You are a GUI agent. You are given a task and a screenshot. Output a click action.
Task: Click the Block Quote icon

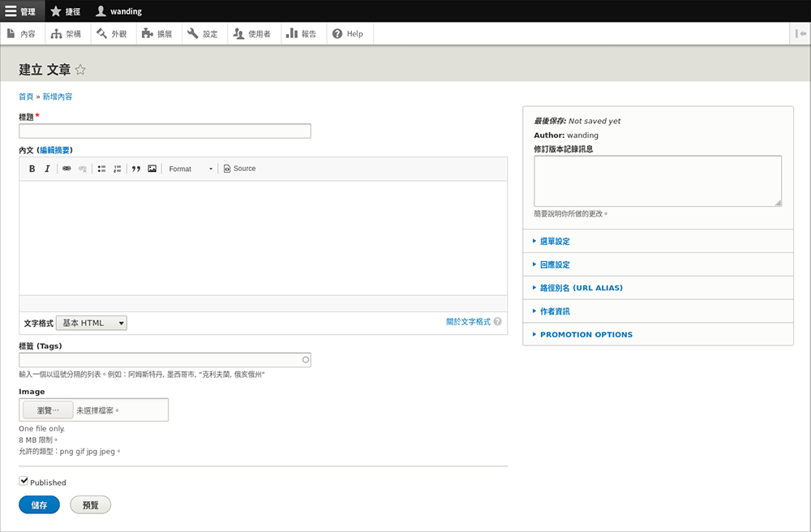pyautogui.click(x=136, y=169)
